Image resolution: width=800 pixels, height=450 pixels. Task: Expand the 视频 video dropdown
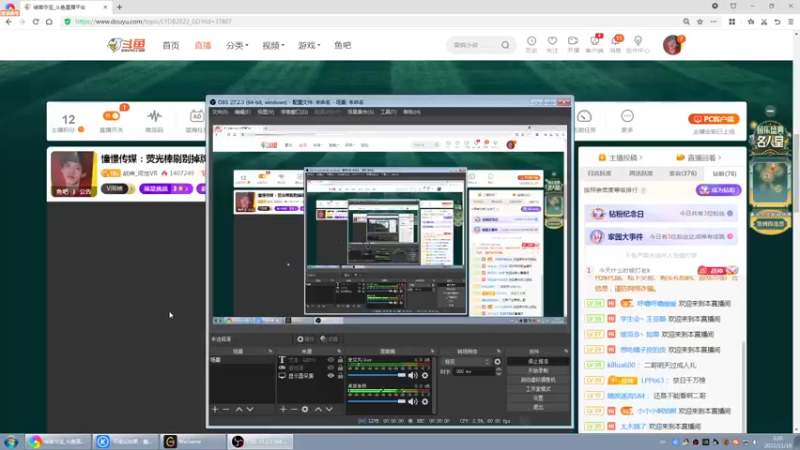click(x=273, y=45)
